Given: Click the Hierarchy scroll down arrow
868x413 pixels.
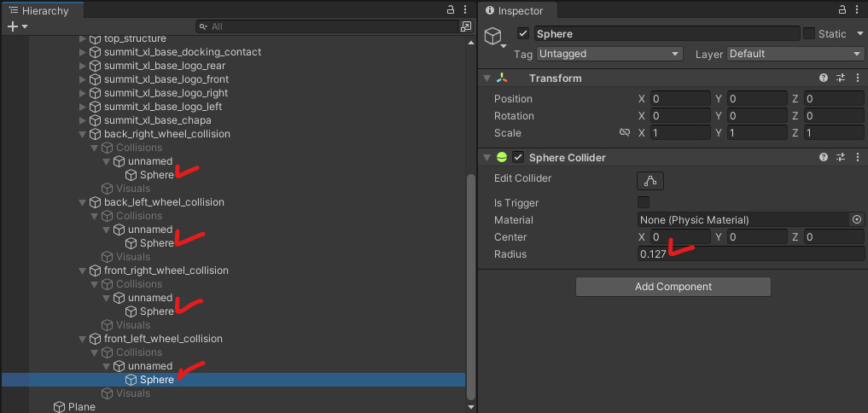Looking at the screenshot, I should (471, 407).
